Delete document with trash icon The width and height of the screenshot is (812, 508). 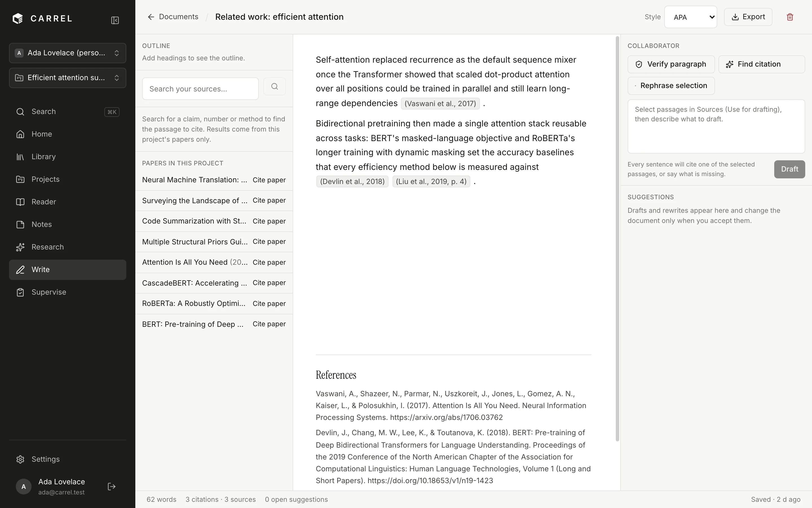coord(790,17)
